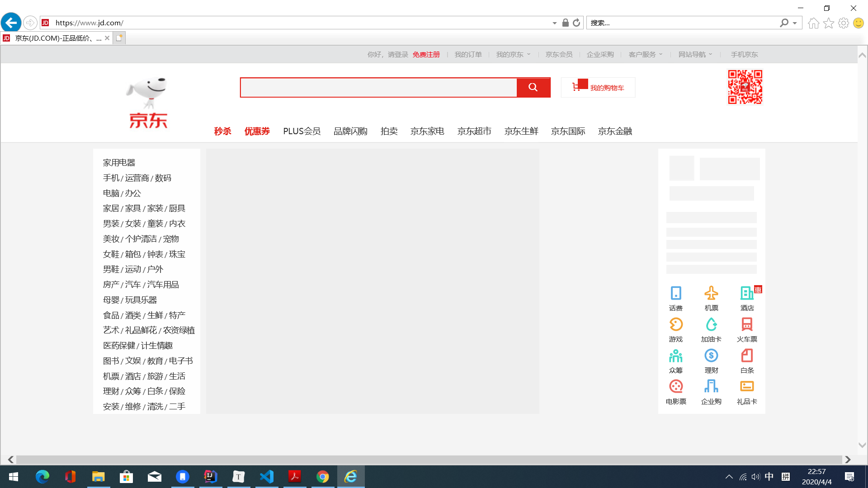868x488 pixels.
Task: Select 京东超市 in navigation bar
Action: coord(474,131)
